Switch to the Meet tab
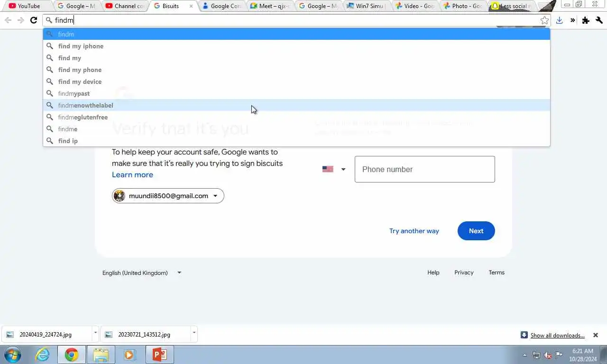This screenshot has height=364, width=607. pyautogui.click(x=270, y=6)
